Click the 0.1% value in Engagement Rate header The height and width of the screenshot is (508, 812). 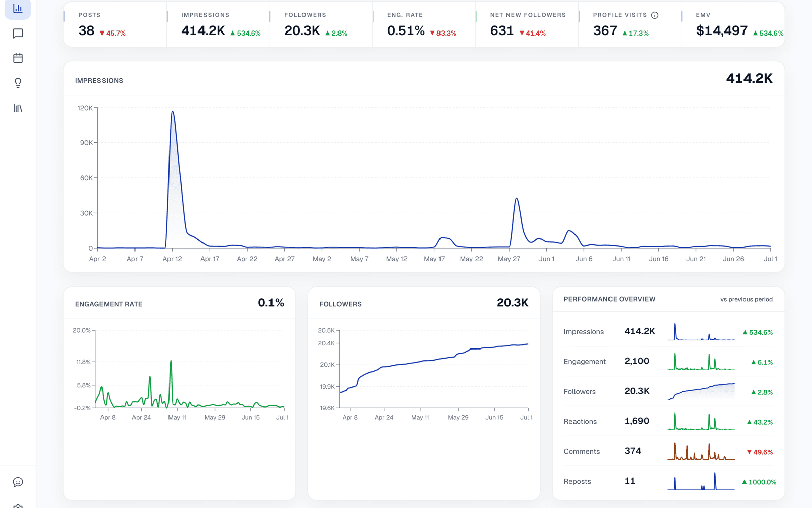click(271, 303)
